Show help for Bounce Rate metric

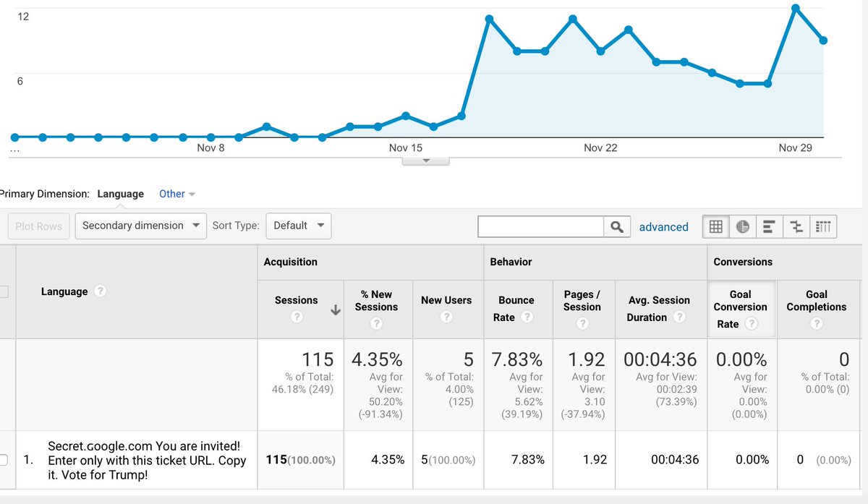[527, 317]
